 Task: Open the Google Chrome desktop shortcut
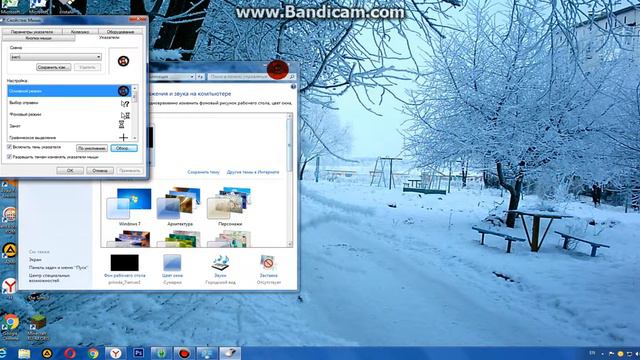tap(11, 327)
